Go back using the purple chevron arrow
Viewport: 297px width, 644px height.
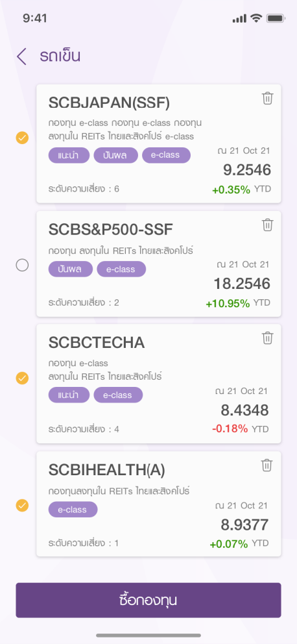(x=22, y=56)
